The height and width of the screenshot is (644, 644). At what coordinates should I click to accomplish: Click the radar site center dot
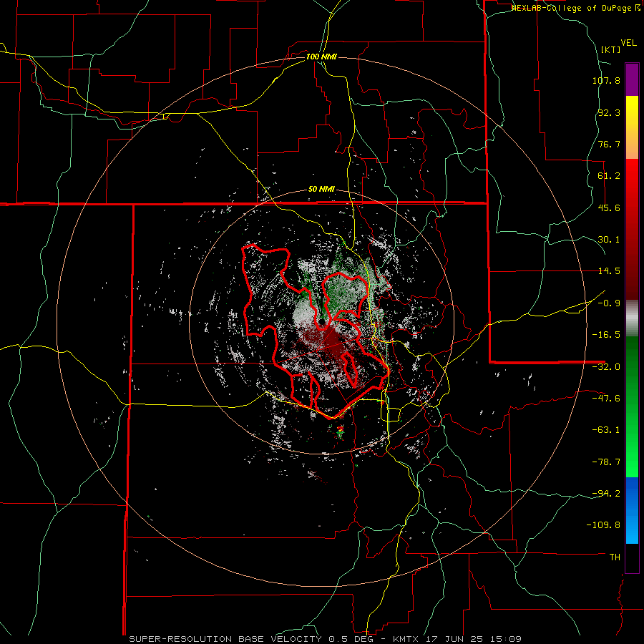point(322,321)
